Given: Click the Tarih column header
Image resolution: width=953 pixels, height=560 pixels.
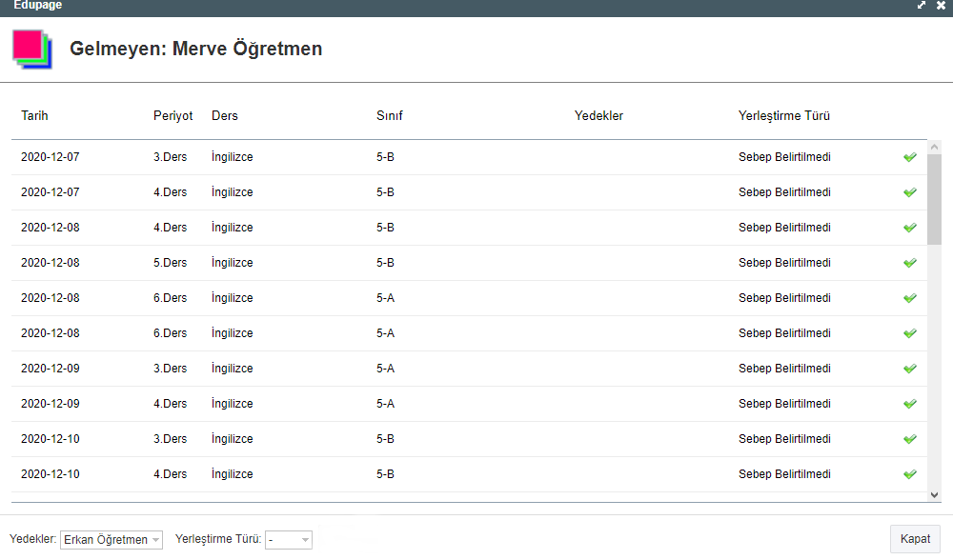Looking at the screenshot, I should (34, 116).
